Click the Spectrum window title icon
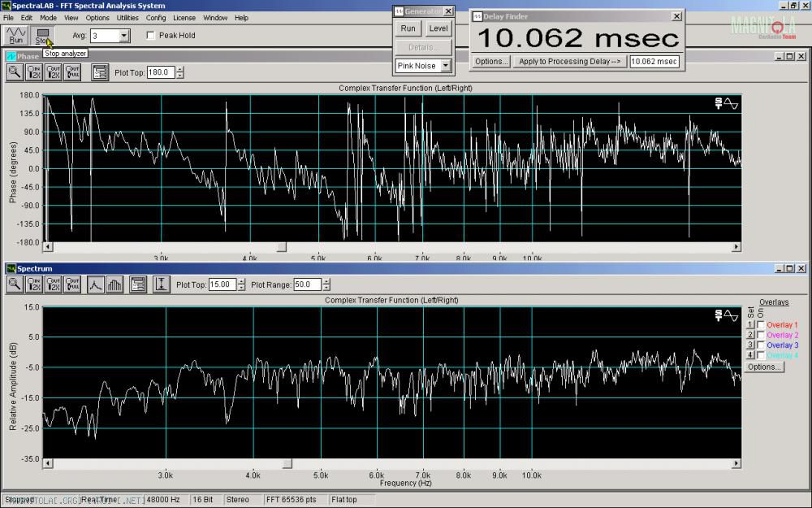 coord(11,268)
